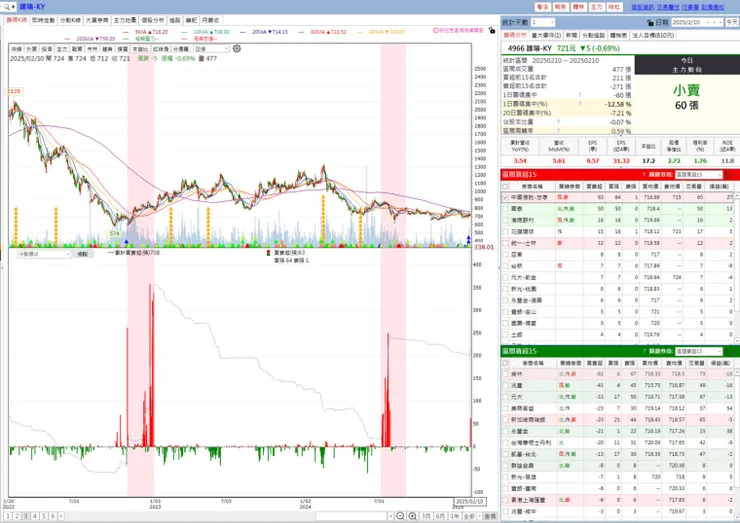The image size is (740, 523).
Task: Go to chart page 6
Action: tap(53, 516)
